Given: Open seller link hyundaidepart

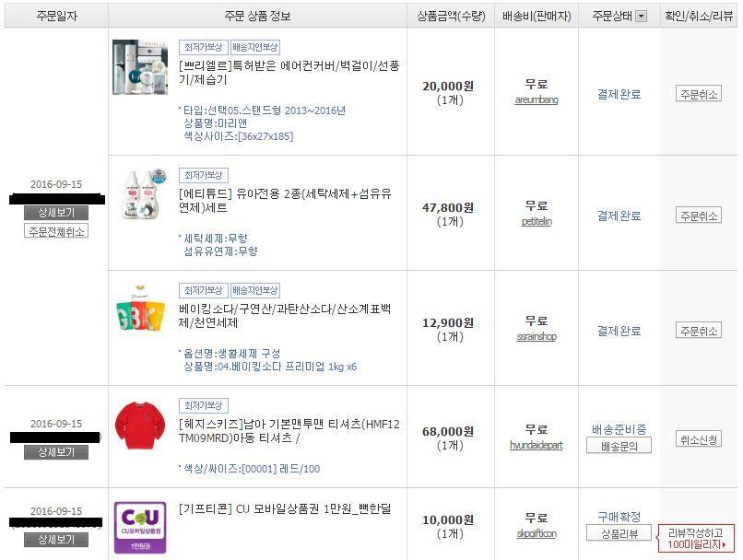Looking at the screenshot, I should click(537, 445).
